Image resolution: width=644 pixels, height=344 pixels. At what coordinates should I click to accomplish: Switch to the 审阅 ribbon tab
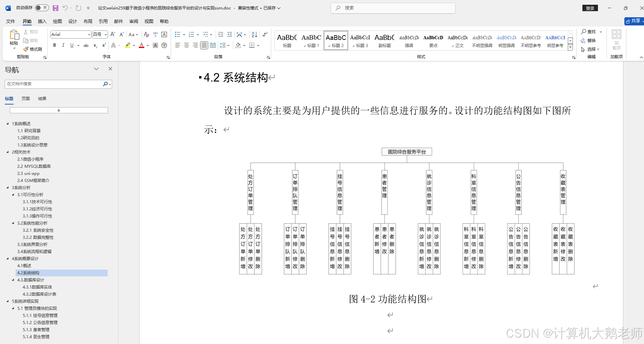(134, 21)
